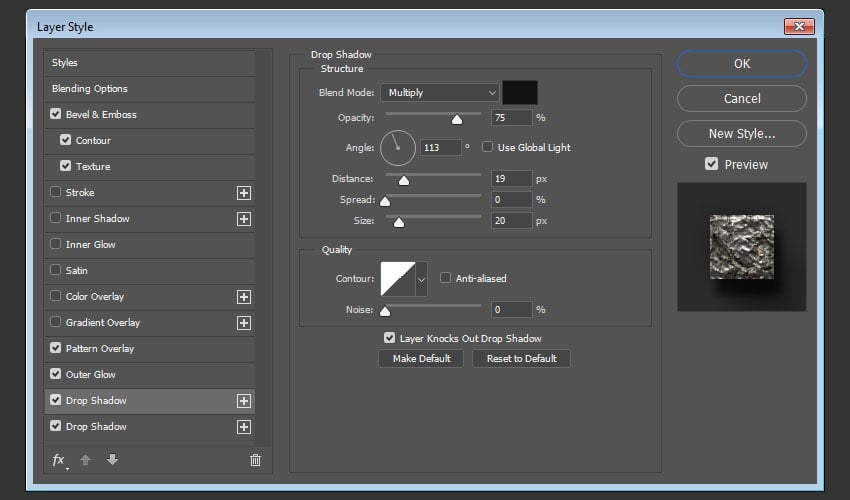Click the Distance value input field
This screenshot has height=500, width=850.
coord(510,179)
